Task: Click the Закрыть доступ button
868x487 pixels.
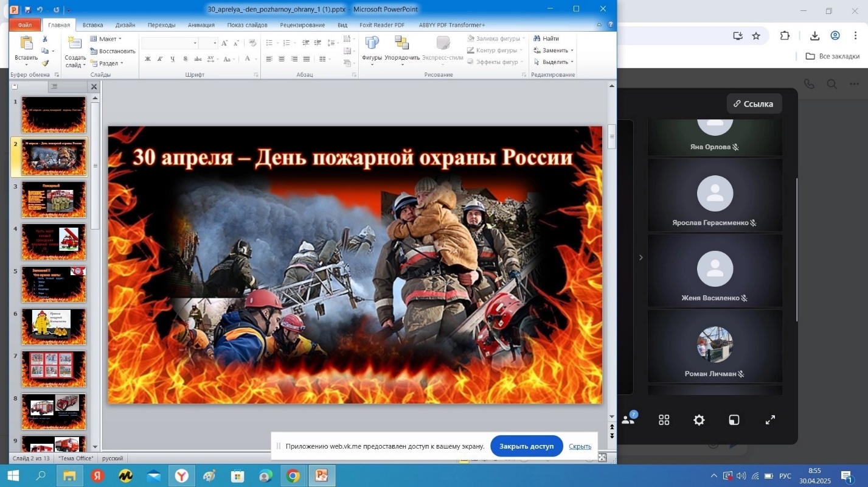Action: click(526, 446)
